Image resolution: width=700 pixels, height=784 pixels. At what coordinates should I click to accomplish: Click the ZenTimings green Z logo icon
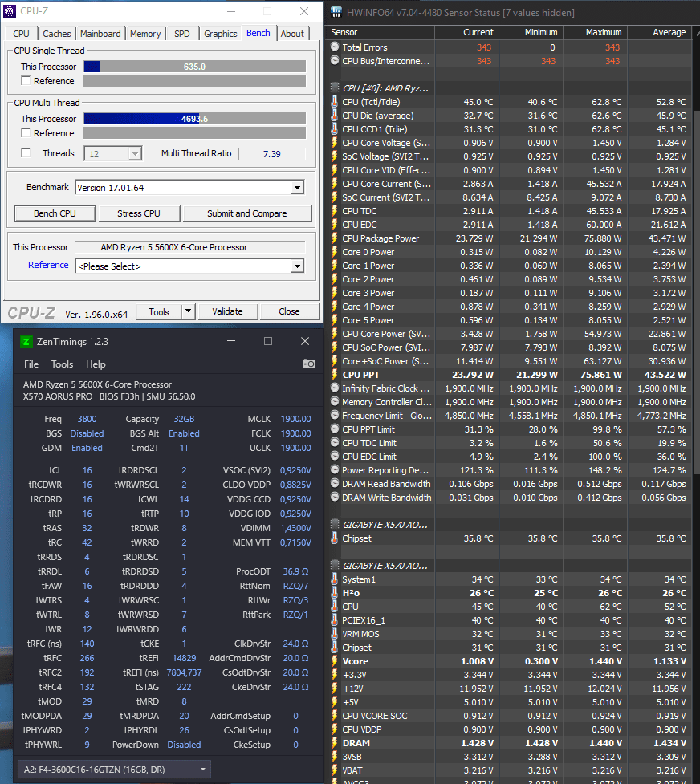(26, 342)
